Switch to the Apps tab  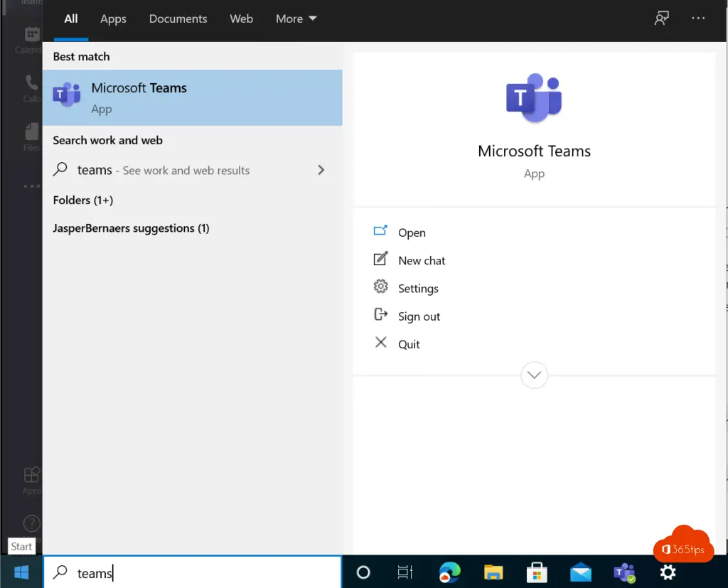pyautogui.click(x=113, y=19)
